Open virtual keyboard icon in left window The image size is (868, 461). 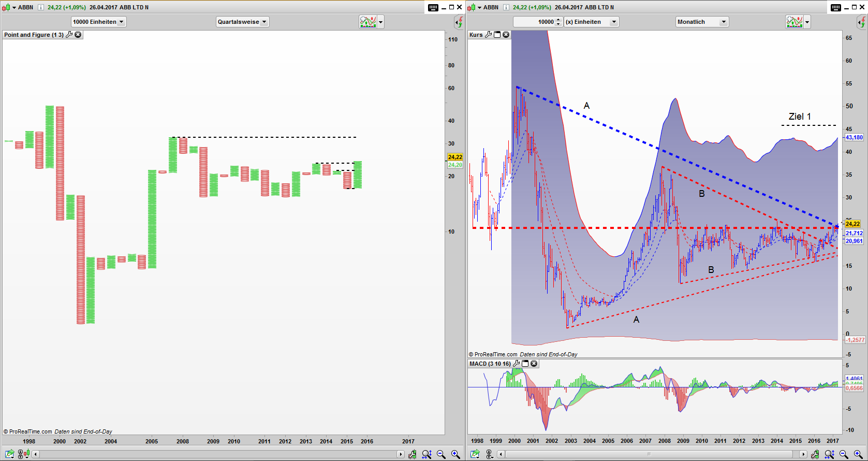[433, 7]
